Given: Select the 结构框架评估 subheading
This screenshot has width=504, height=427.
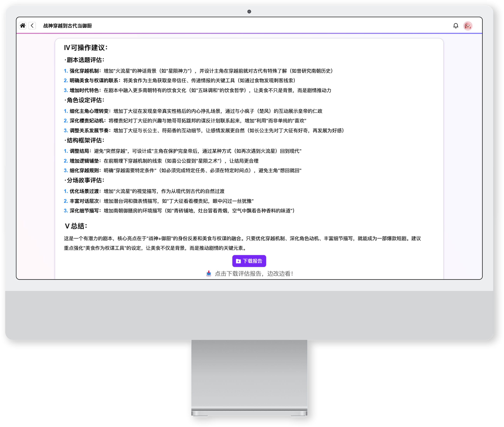Looking at the screenshot, I should pos(84,140).
